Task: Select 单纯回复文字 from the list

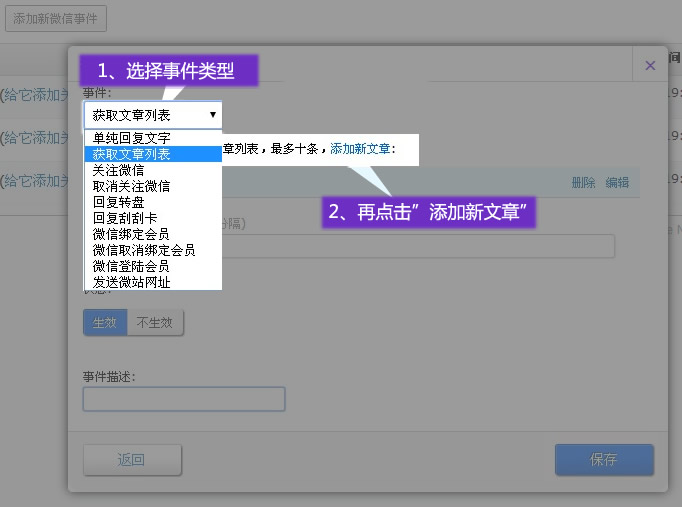Action: click(x=132, y=138)
